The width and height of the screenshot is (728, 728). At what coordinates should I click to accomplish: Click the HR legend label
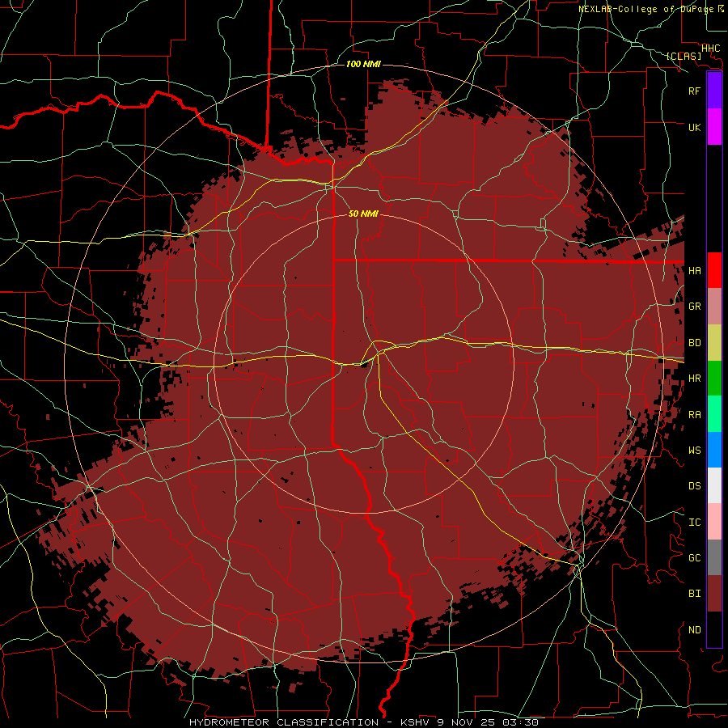tap(695, 379)
